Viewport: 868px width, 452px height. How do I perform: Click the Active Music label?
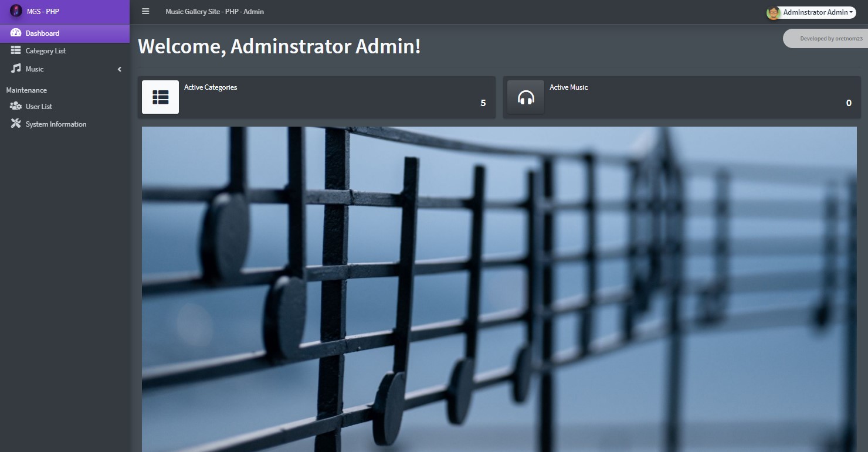568,87
